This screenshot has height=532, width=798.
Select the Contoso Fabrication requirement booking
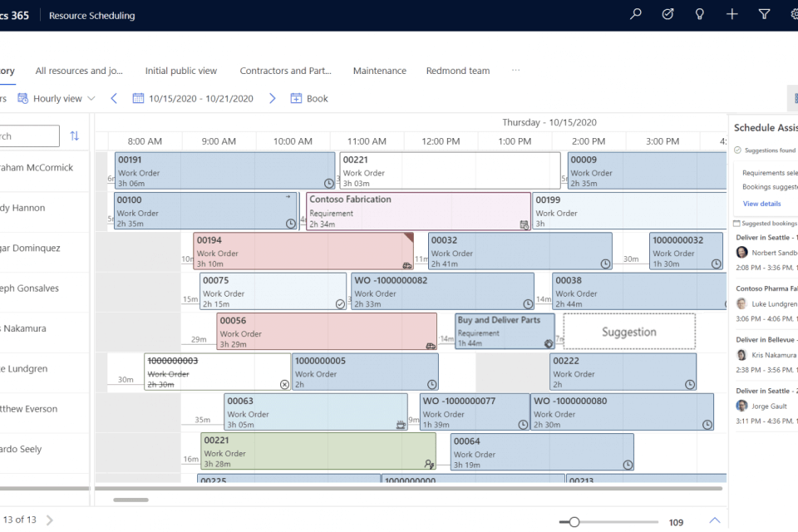pyautogui.click(x=418, y=211)
